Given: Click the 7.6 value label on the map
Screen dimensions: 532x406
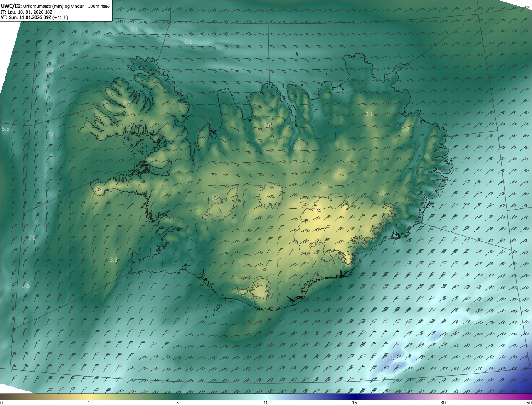Looking at the screenshot, I should [x=51, y=134].
